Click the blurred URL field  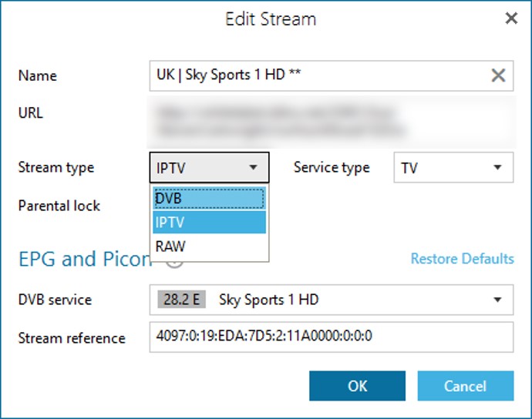coord(332,122)
